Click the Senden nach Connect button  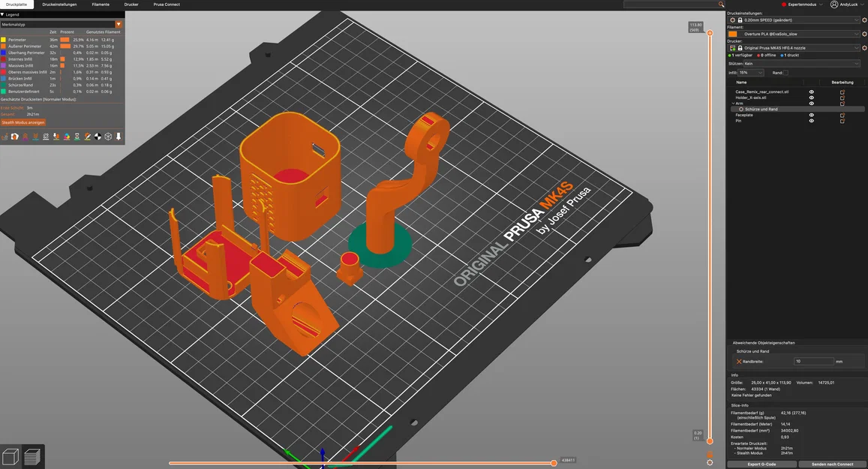point(831,464)
